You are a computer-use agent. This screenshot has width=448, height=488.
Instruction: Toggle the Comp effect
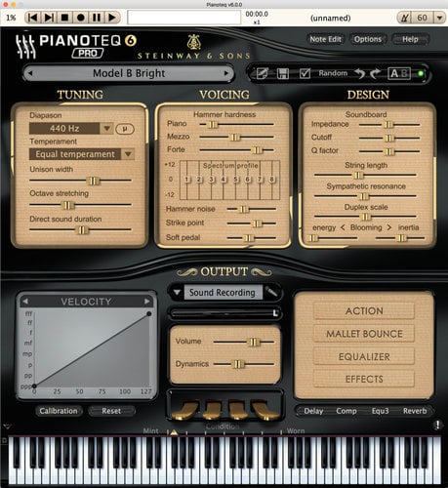point(346,411)
